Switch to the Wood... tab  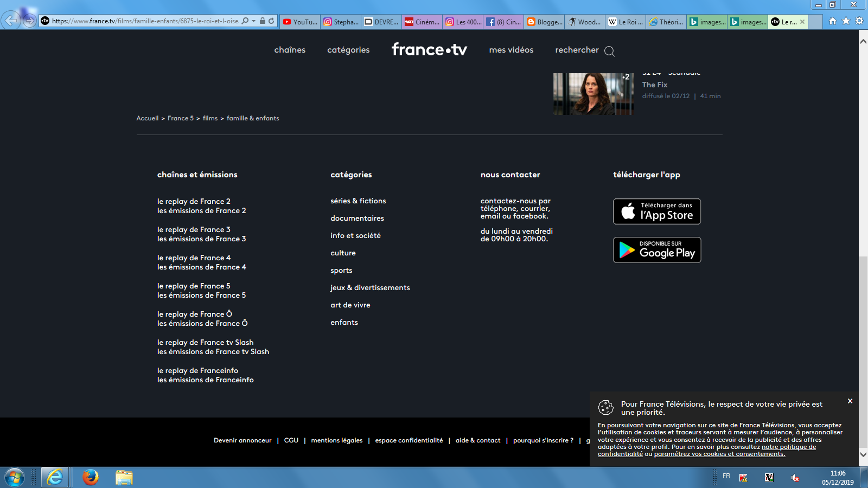(585, 22)
